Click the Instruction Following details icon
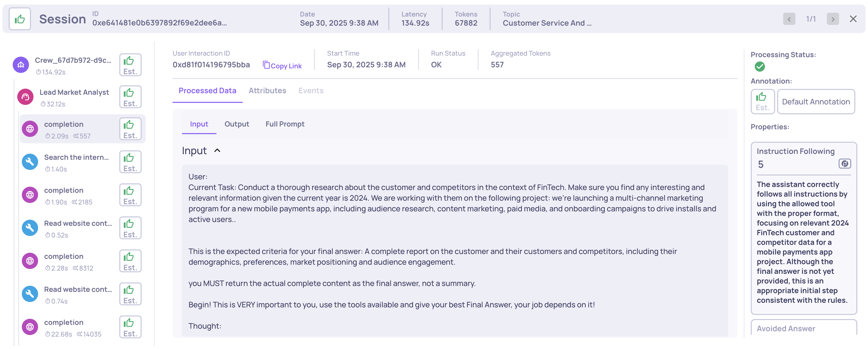Viewport: 868px width, 349px height. coord(844,164)
